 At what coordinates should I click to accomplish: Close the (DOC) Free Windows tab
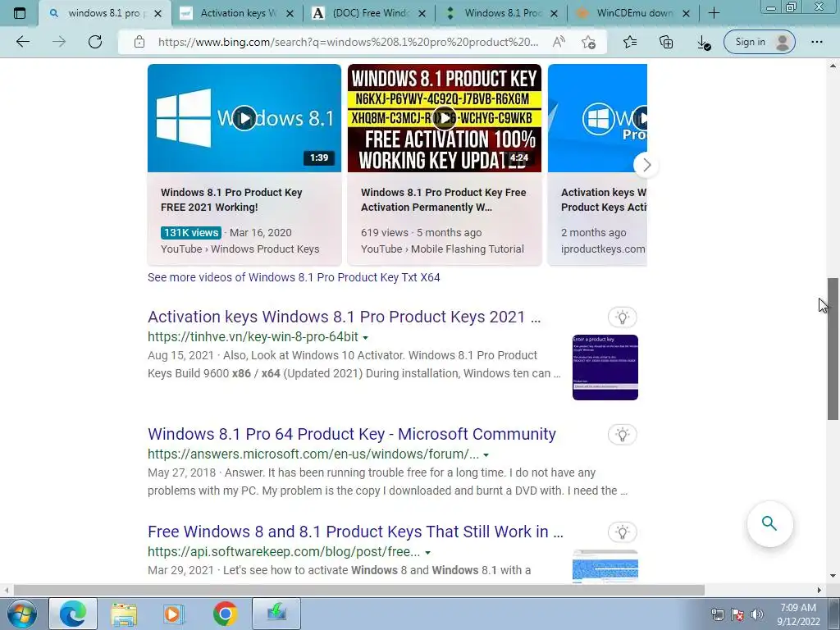[x=422, y=14]
